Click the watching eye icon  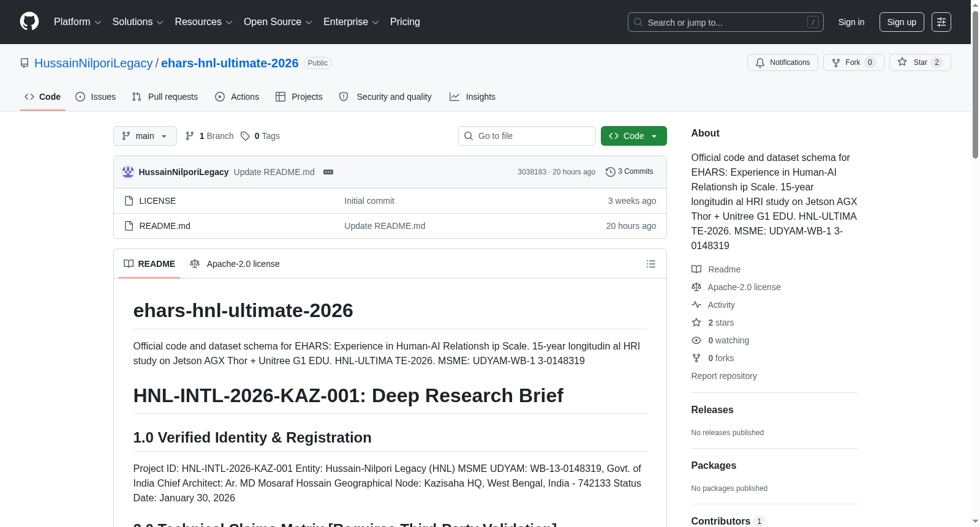696,340
